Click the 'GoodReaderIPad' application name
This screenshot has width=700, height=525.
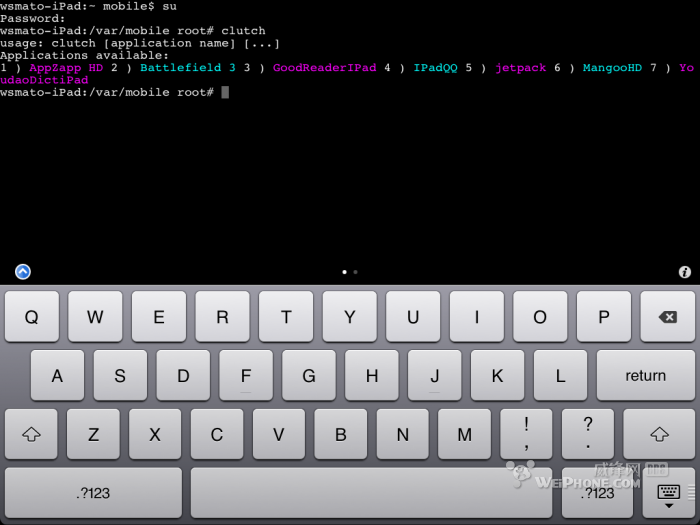325,68
